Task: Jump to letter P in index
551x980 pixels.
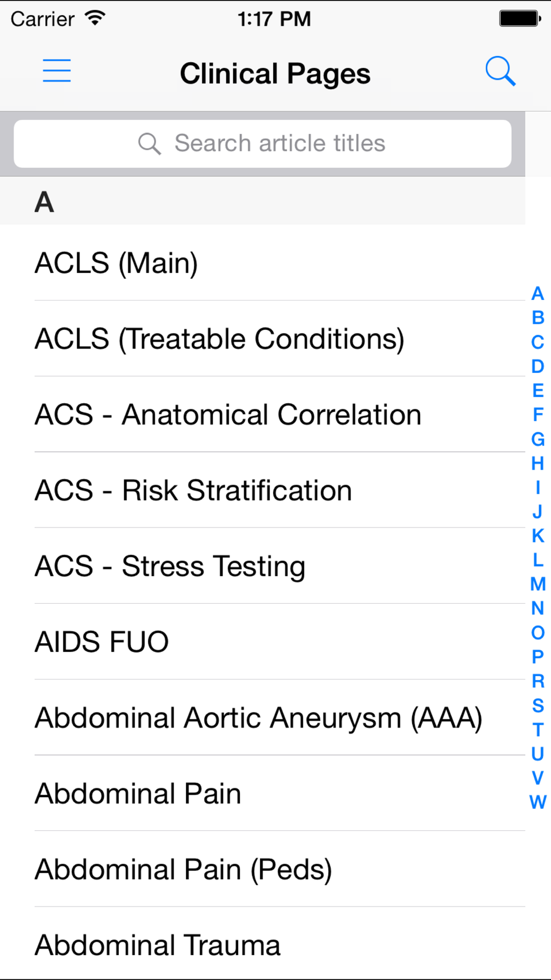Action: click(537, 657)
